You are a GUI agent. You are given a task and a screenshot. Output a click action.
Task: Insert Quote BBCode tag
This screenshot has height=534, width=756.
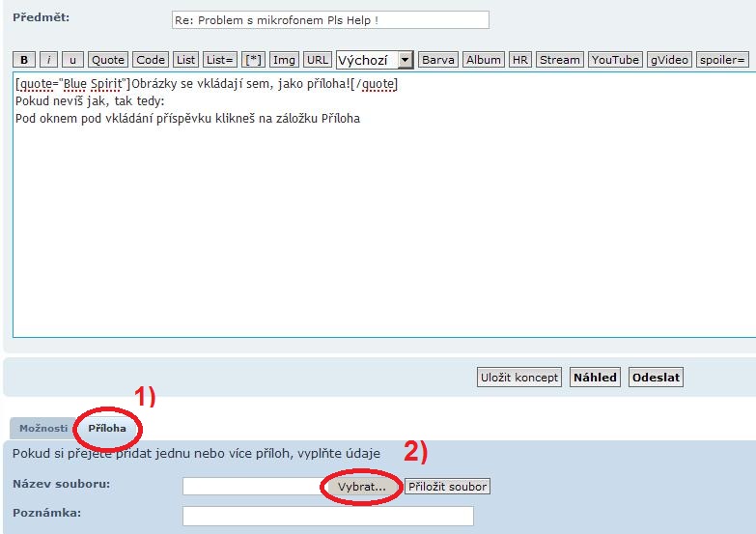(108, 60)
